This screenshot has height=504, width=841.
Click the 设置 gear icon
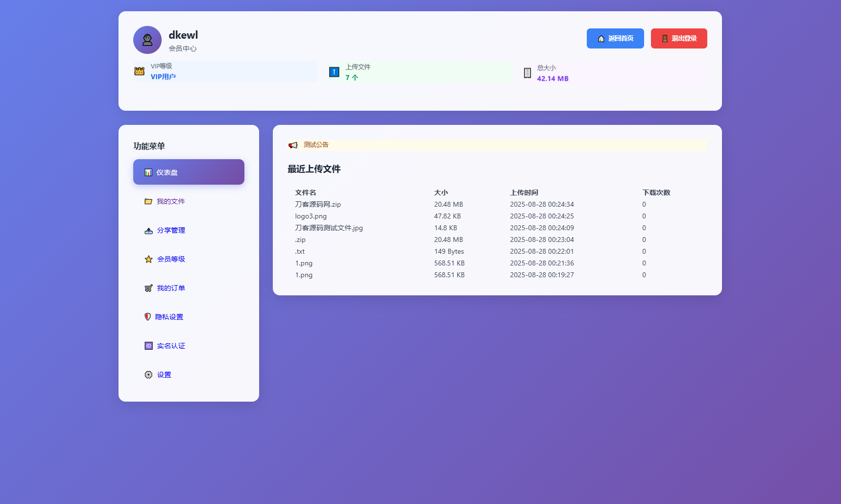[x=148, y=374]
